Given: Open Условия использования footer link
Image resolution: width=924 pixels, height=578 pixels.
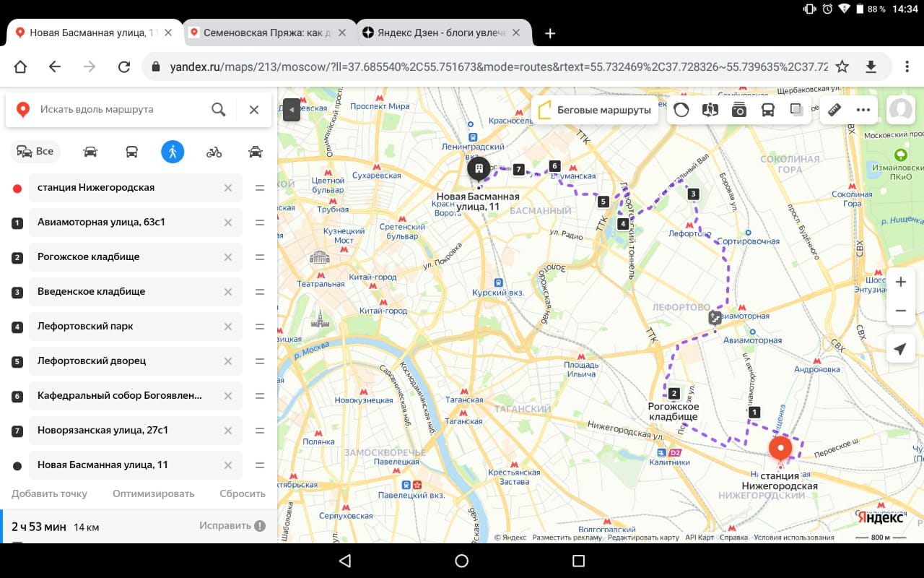Looking at the screenshot, I should click(795, 538).
